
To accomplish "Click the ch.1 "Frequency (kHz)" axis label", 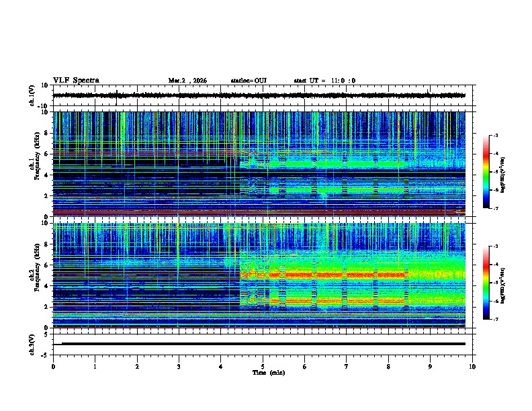I will click(37, 156).
